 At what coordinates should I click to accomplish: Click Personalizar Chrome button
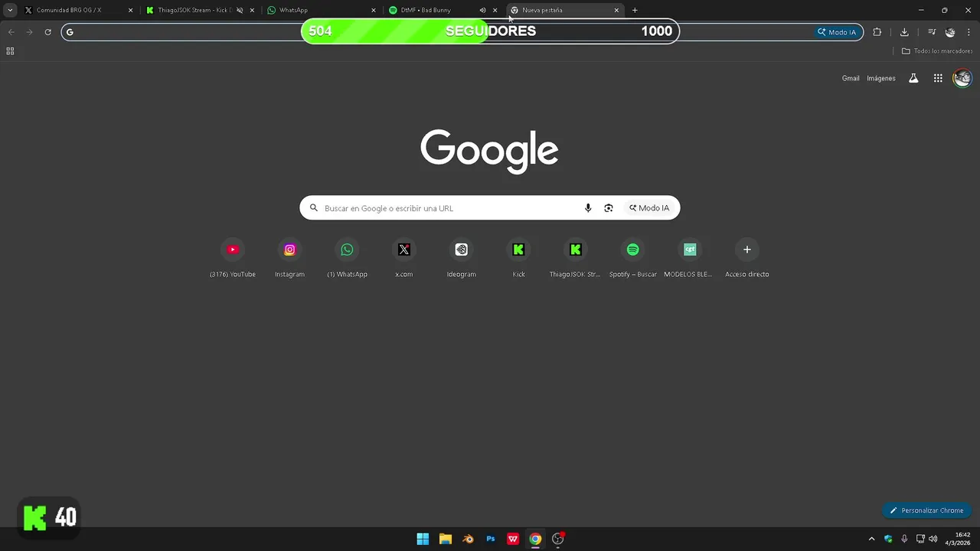coord(926,510)
